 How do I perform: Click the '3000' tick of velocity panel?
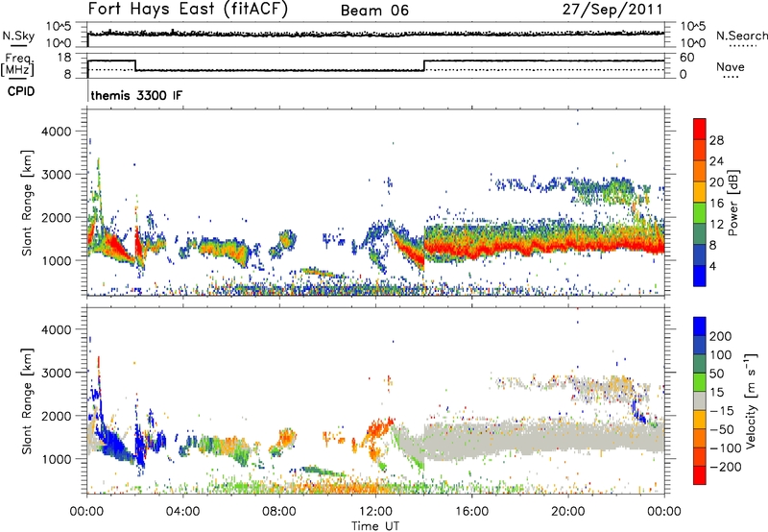pos(56,373)
